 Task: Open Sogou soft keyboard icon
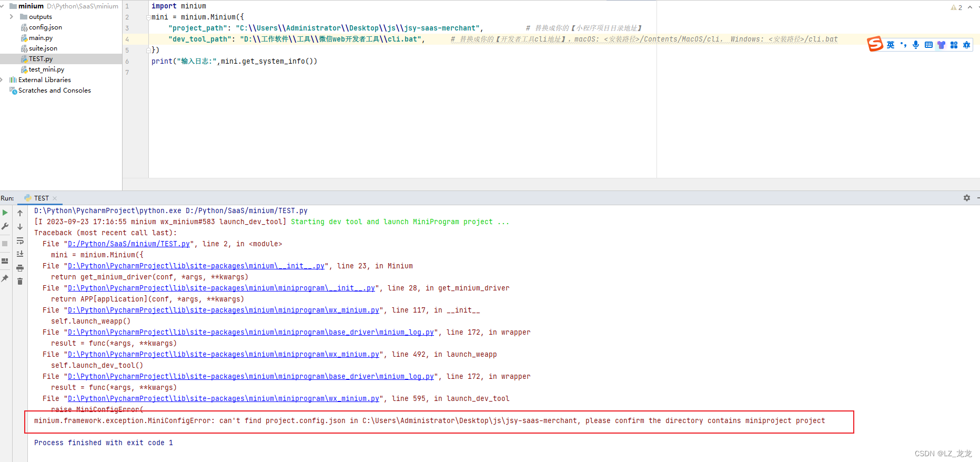[928, 45]
